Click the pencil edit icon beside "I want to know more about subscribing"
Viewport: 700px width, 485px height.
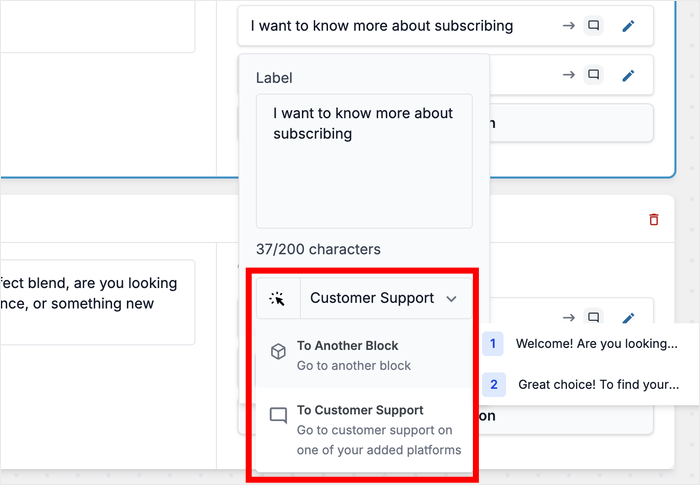tap(628, 26)
